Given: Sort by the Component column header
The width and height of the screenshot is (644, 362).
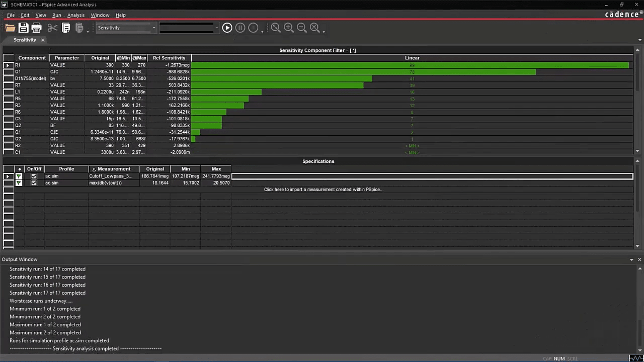Looking at the screenshot, I should (x=32, y=58).
